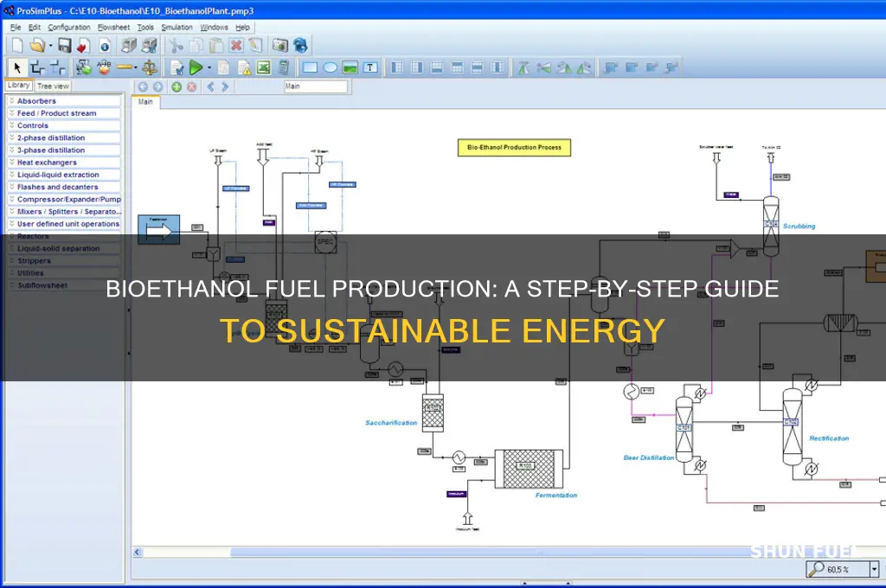Image resolution: width=886 pixels, height=588 pixels.
Task: Select the text box T tool
Action: tap(370, 67)
